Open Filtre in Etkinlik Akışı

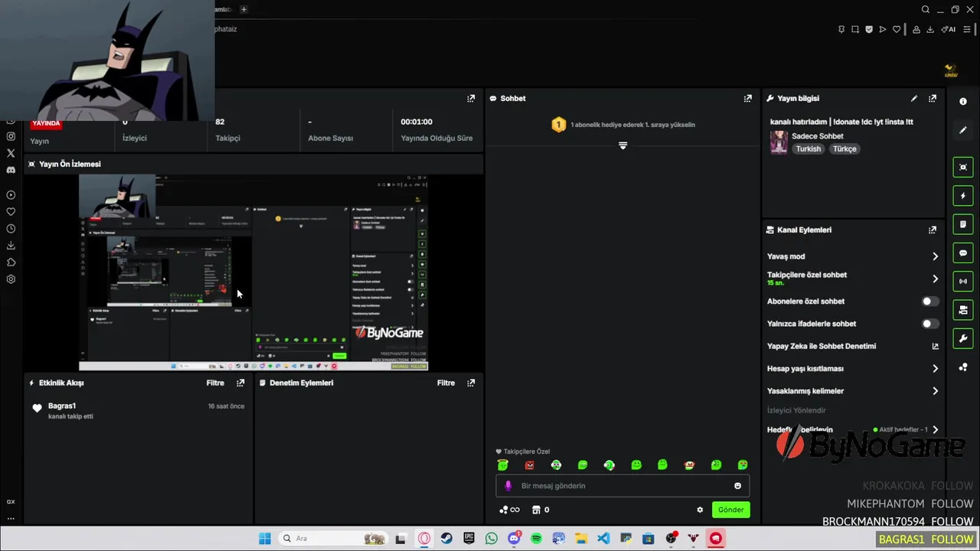215,383
